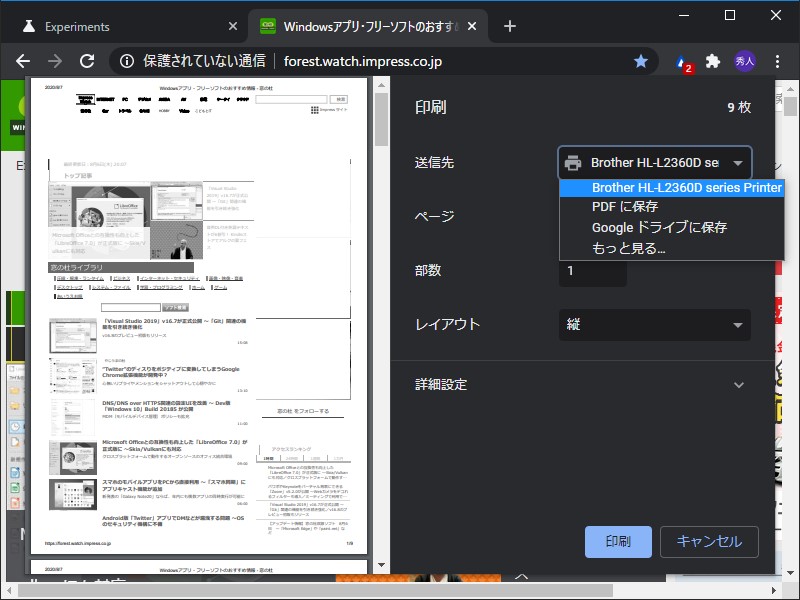Open the Chrome three-dot menu
The height and width of the screenshot is (600, 800).
(779, 60)
